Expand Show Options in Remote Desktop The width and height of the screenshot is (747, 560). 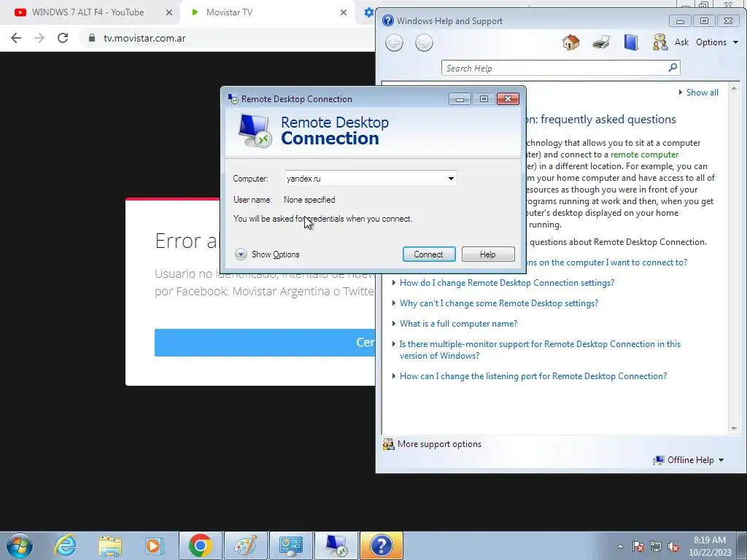click(x=267, y=254)
